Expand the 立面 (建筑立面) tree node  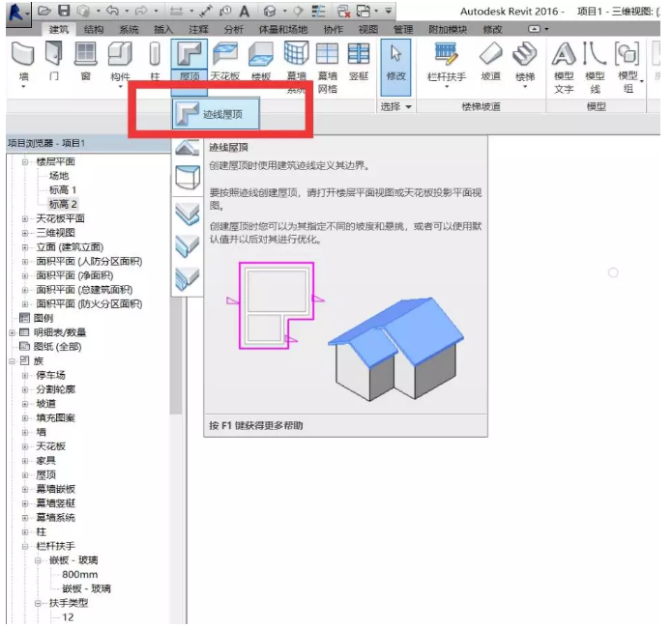(25, 247)
